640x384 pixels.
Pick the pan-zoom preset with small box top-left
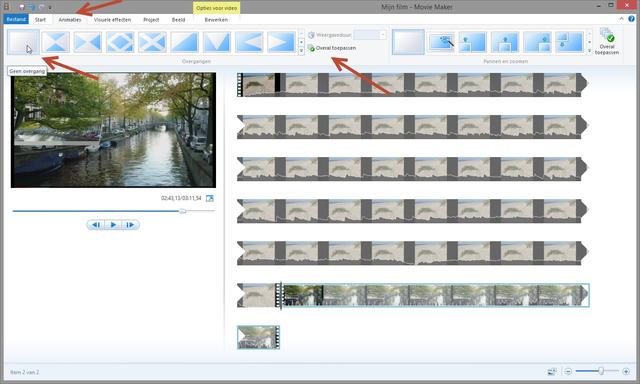pyautogui.click(x=569, y=42)
